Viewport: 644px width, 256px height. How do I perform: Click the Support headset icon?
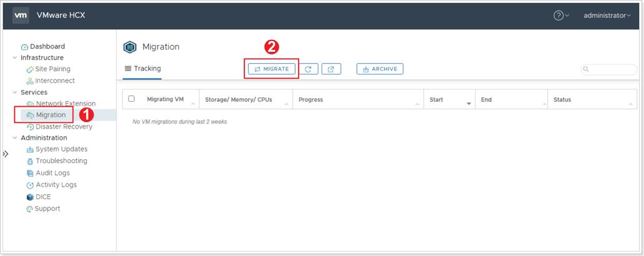point(29,209)
